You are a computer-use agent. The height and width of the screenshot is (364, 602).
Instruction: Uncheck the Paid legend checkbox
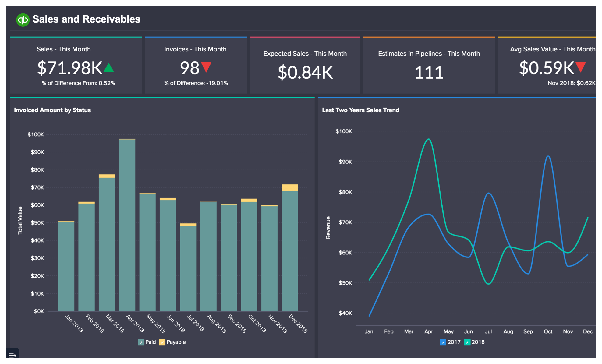141,342
